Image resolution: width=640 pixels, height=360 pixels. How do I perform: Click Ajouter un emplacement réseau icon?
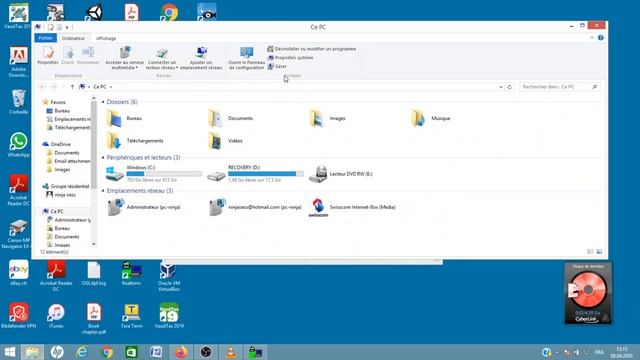coord(201,58)
